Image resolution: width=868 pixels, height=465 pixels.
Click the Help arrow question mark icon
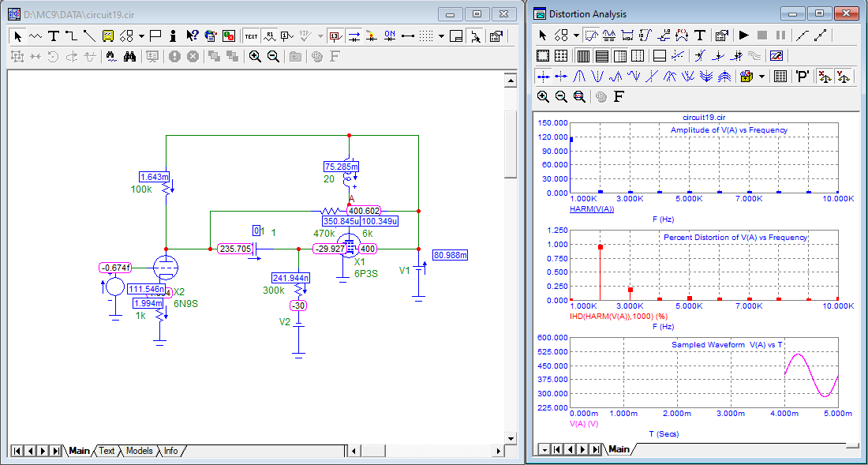[x=193, y=36]
